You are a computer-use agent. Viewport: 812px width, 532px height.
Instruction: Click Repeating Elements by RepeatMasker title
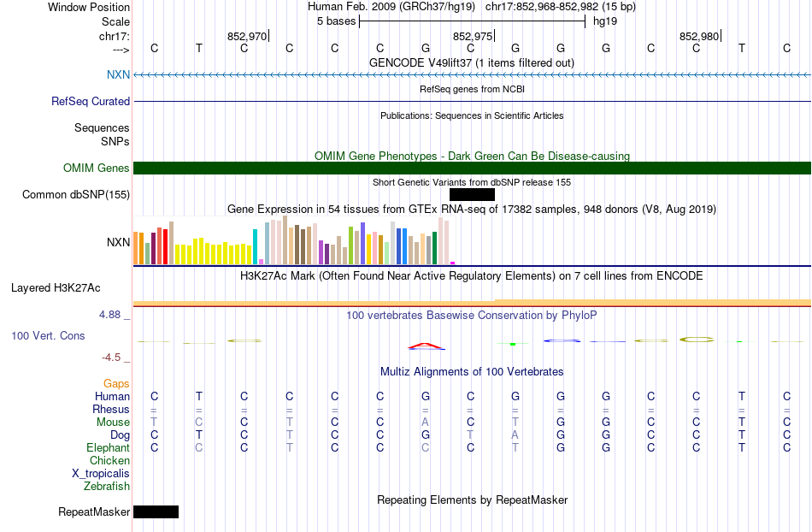473,499
